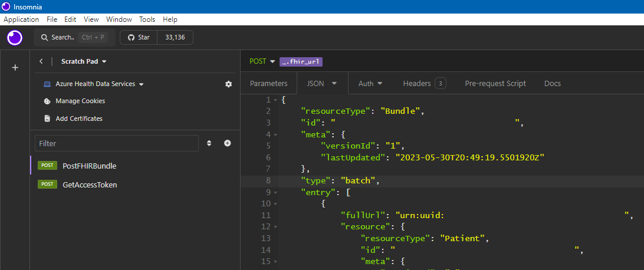The image size is (644, 270).
Task: Open the Window menu
Action: coord(119,19)
